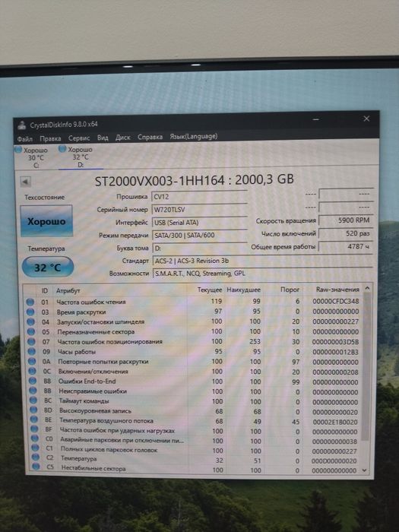Screen dimensions: 399x532
Task: Minimize the CrystalDiskInfo window
Action: pyautogui.click(x=316, y=120)
